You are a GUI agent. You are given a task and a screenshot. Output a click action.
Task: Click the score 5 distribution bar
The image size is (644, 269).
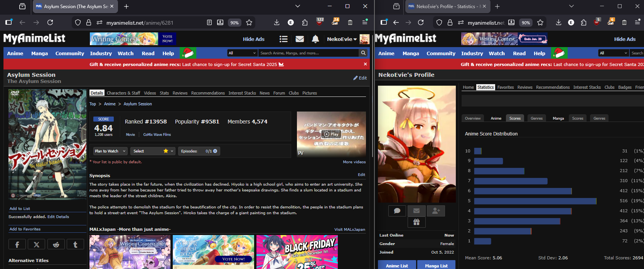535,201
